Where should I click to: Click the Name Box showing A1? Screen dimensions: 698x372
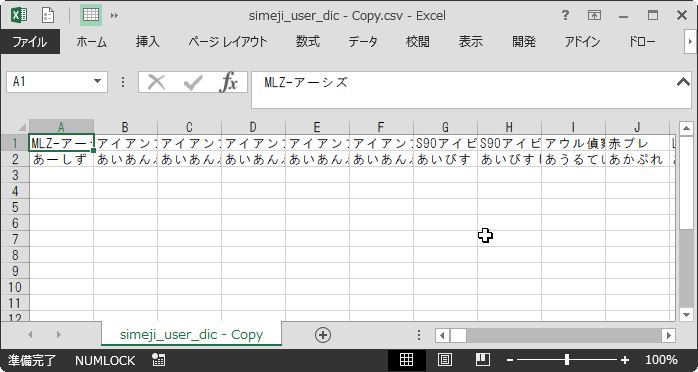point(48,82)
